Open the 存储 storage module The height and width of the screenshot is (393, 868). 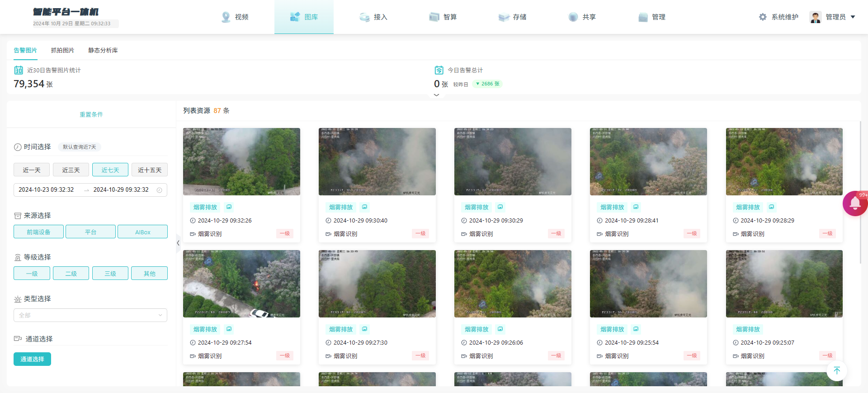tap(512, 17)
